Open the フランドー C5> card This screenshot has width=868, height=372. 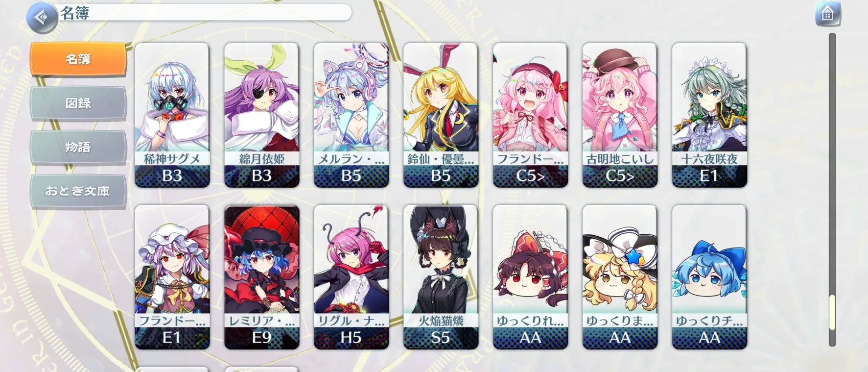coord(530,115)
